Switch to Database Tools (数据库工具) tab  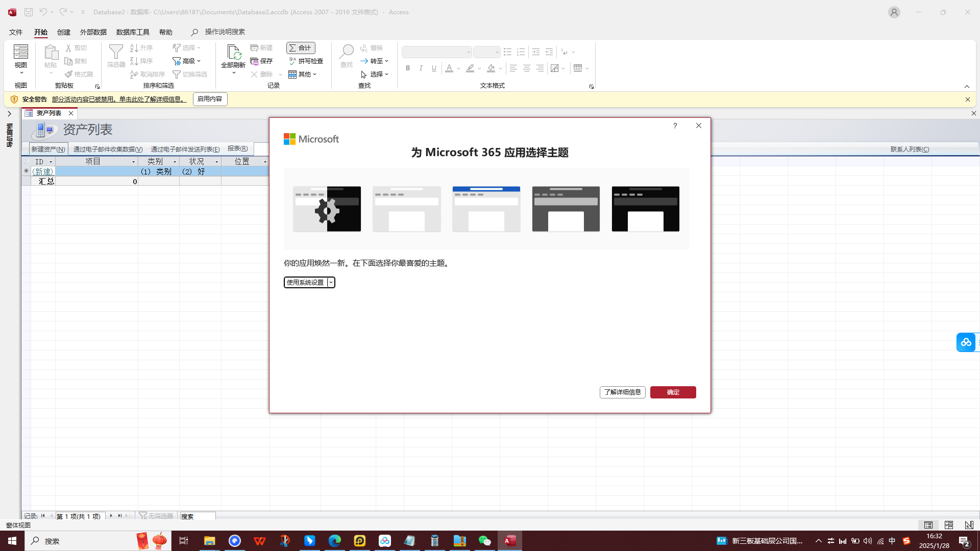tap(133, 32)
